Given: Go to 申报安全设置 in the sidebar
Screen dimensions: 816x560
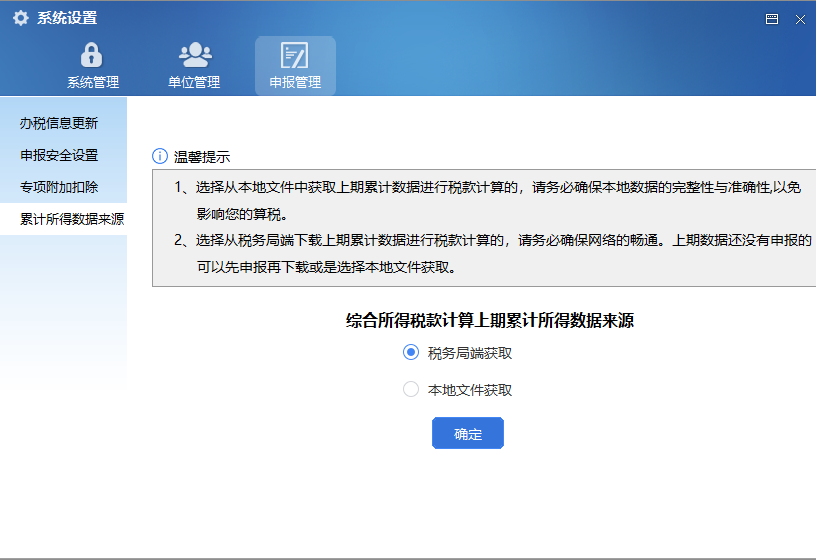Looking at the screenshot, I should tap(63, 155).
